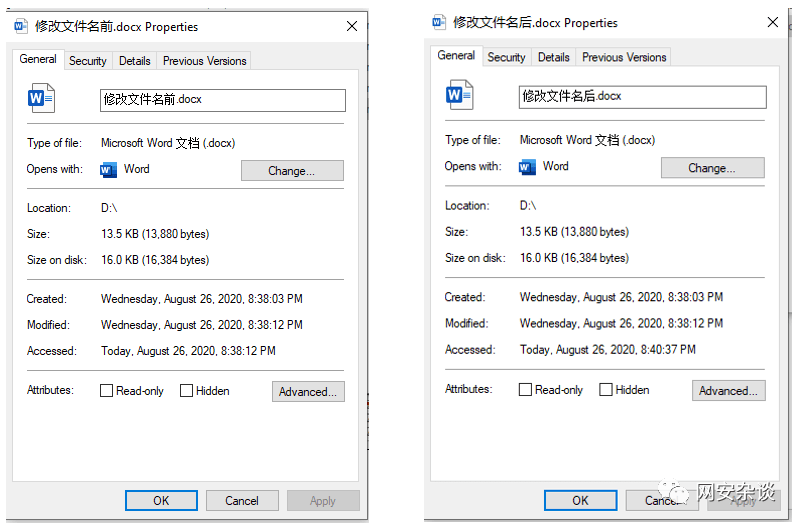Click the Word title-bar icon of 修改文件名后.docx Properties
Viewport: 801px width, 527px height.
tap(439, 22)
